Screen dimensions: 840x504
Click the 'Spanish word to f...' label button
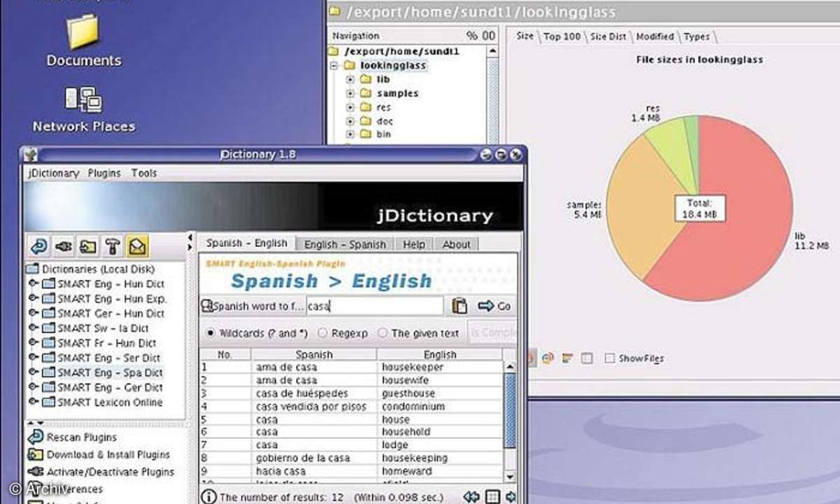[x=253, y=306]
